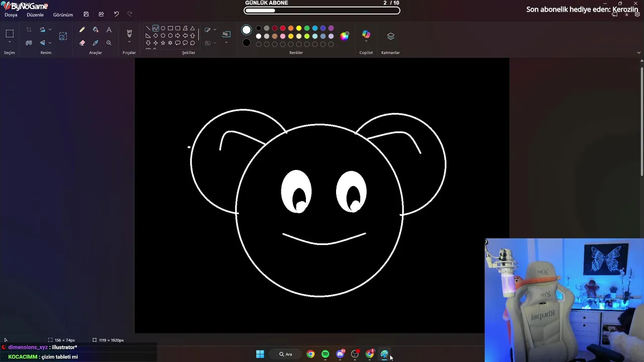
Task: Select the Five-point star shape
Action: click(163, 43)
